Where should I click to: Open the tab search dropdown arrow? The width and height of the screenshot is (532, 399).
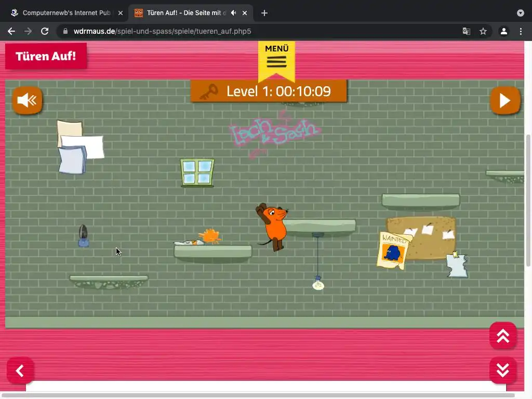tap(521, 13)
